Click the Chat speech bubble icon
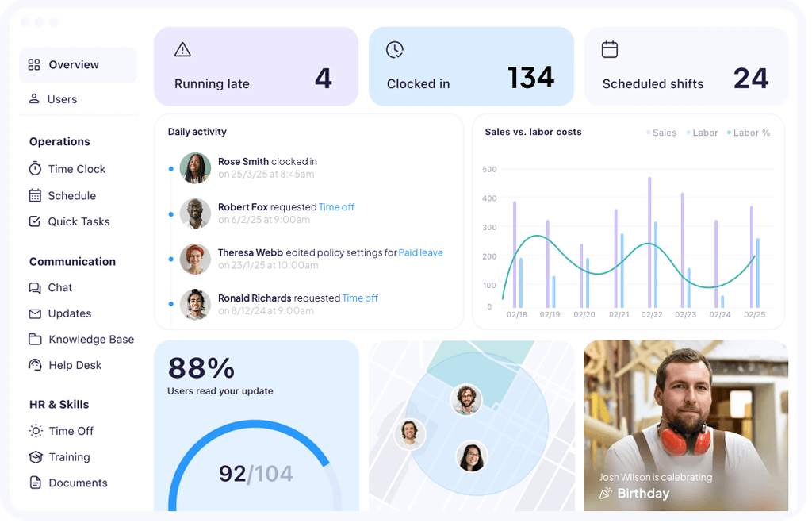This screenshot has height=523, width=812. tap(35, 287)
